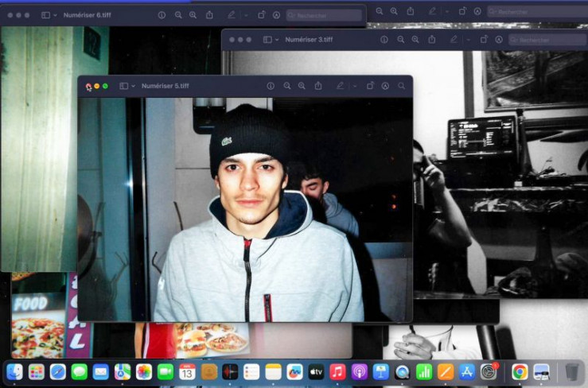Zoom in on the Numériser 5.tiff image

click(302, 86)
